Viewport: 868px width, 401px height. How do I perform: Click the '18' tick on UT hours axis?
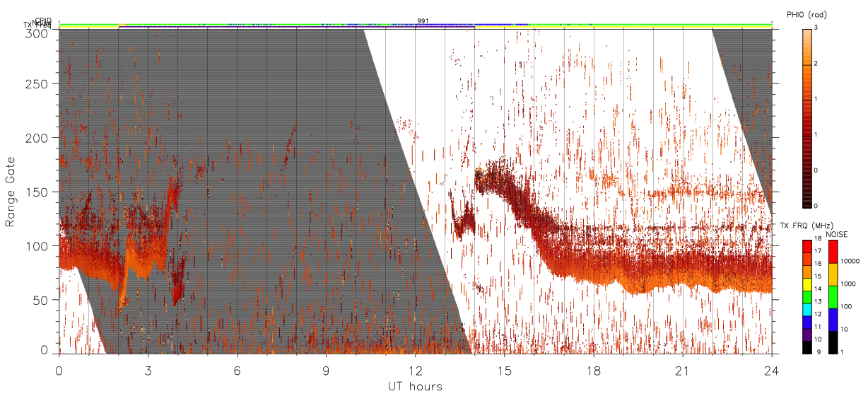click(593, 371)
